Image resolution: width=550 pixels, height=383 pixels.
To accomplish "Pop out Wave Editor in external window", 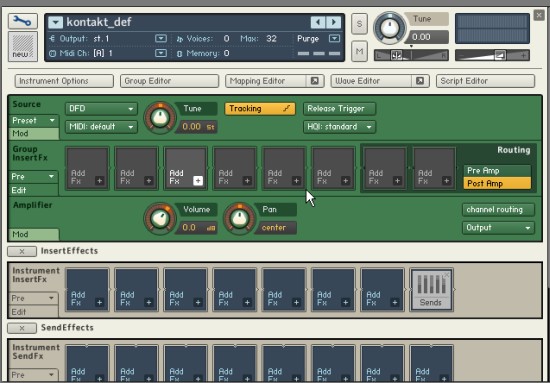I will coord(420,81).
